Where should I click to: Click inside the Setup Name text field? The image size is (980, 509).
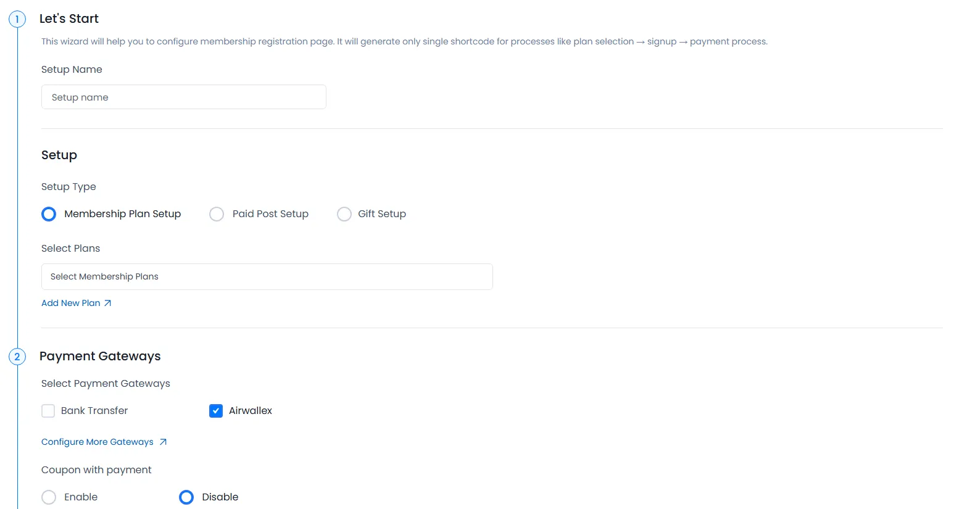click(183, 97)
